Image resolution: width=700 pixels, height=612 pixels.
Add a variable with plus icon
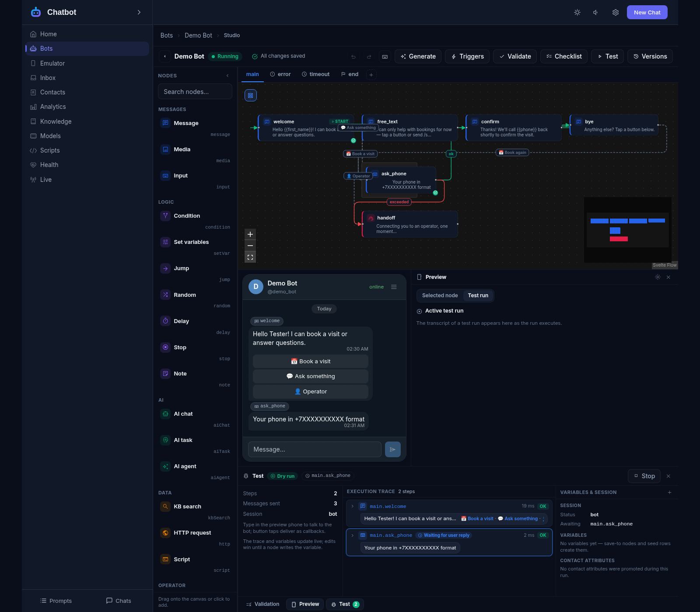(669, 492)
